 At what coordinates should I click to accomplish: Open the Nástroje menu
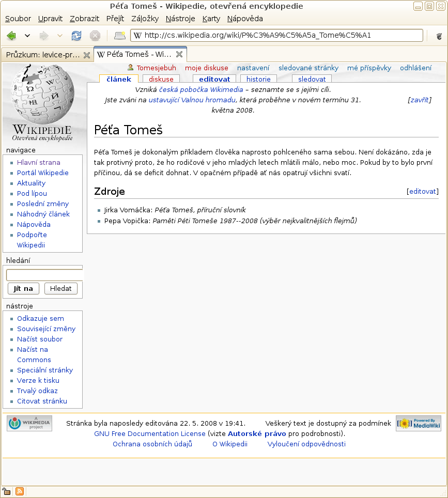point(180,19)
